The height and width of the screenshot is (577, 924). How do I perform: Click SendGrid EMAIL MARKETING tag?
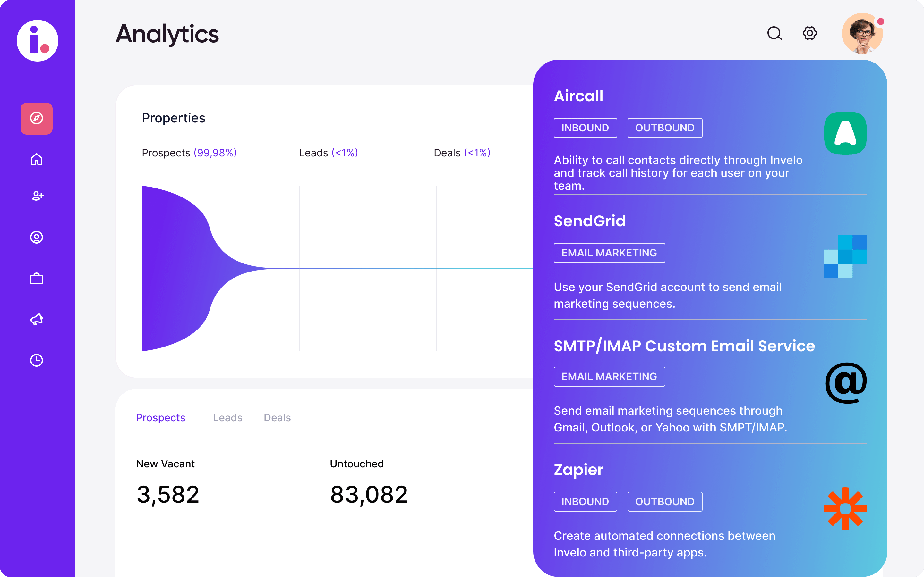coord(609,253)
